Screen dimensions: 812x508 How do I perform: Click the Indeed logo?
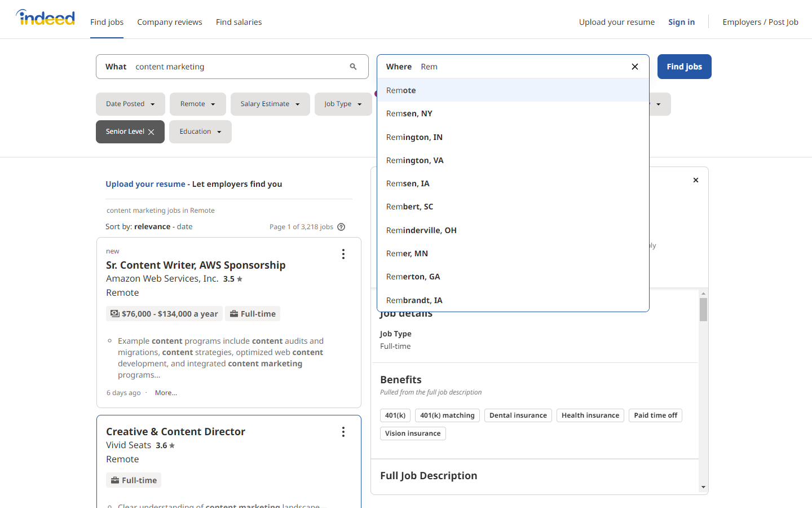click(45, 18)
